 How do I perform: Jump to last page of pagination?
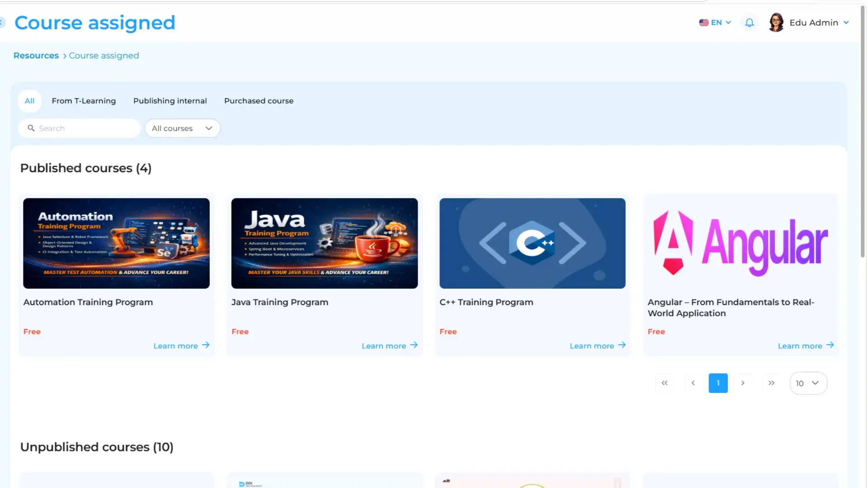[771, 383]
